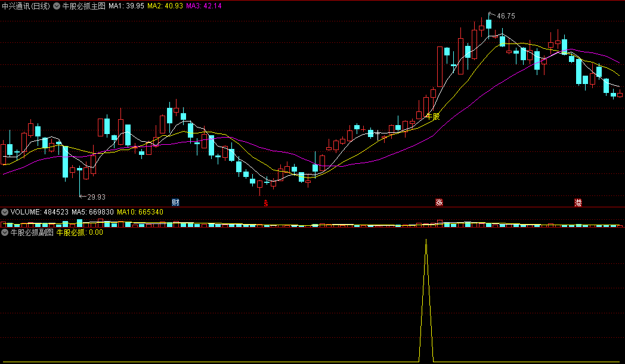Select the 中兴通讯(日线) stock title

coord(26,6)
